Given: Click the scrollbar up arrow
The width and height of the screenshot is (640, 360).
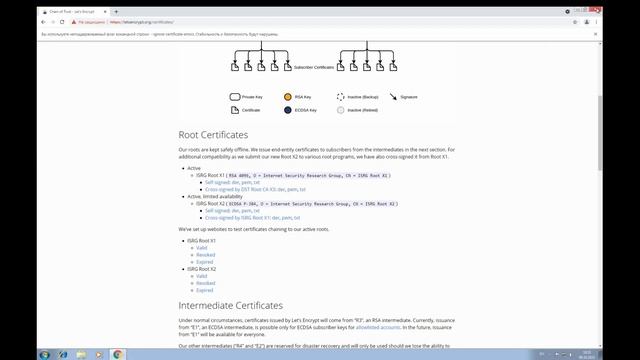Looking at the screenshot, I should click(600, 43).
